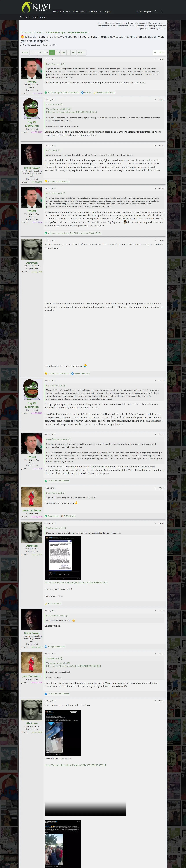186x868 pixels.
Task: Click post number #4,545 permalink
Action: click(x=161, y=240)
